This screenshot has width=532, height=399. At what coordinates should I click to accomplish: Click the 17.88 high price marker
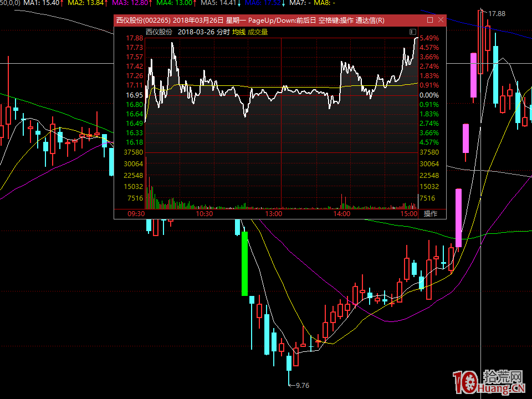[x=497, y=13]
